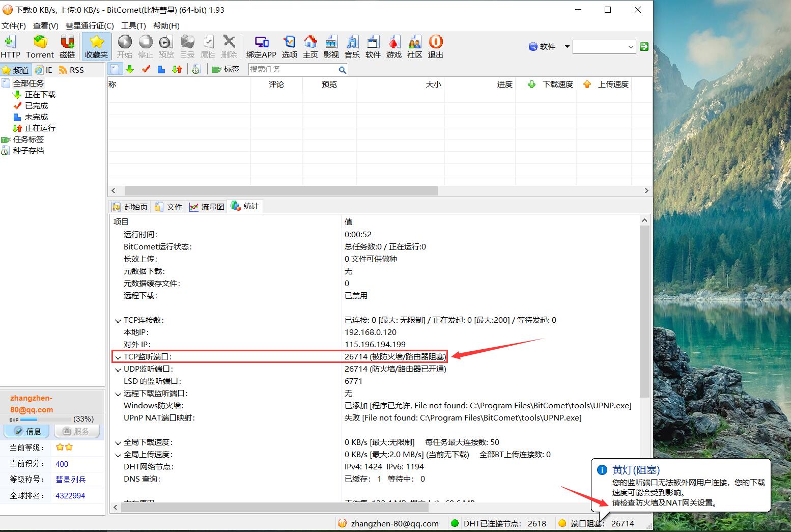This screenshot has height=532, width=791.
Task: Open the 影视 video channel icon
Action: 331,47
